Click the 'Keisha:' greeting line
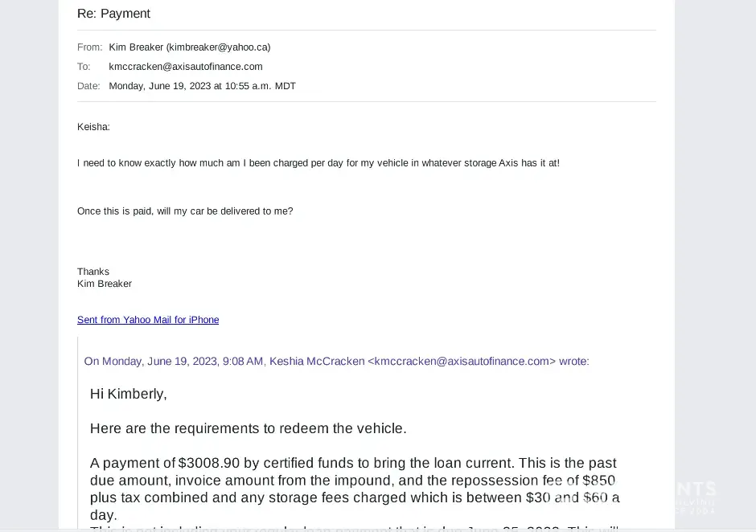The image size is (756, 532). 93,127
